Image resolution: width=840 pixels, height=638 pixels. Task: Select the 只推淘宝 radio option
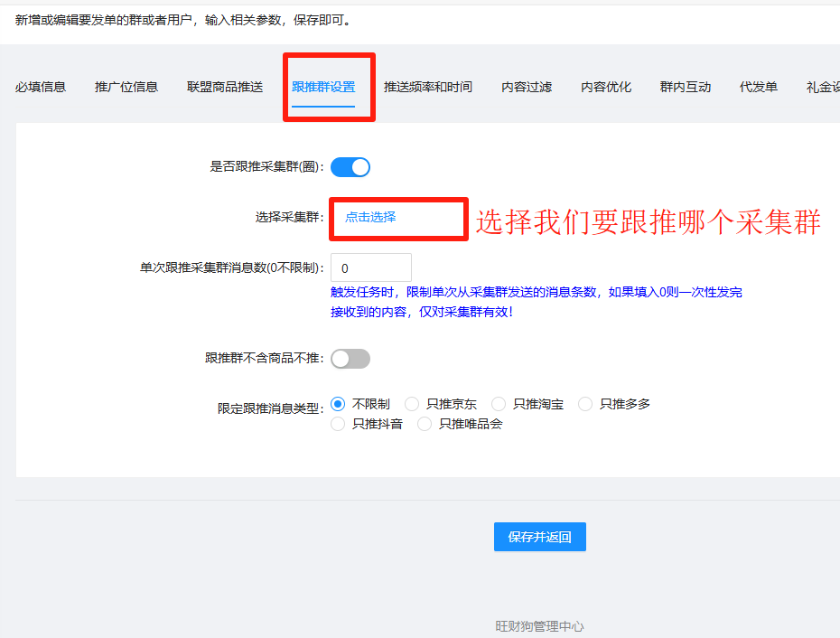pos(499,404)
